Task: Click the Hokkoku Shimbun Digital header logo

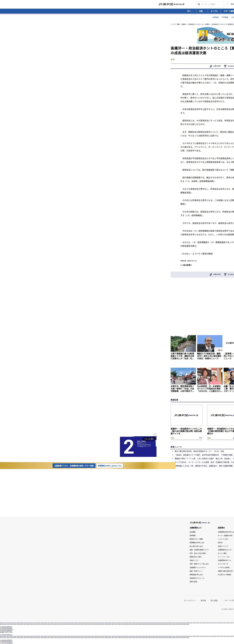Action: coord(171,4)
